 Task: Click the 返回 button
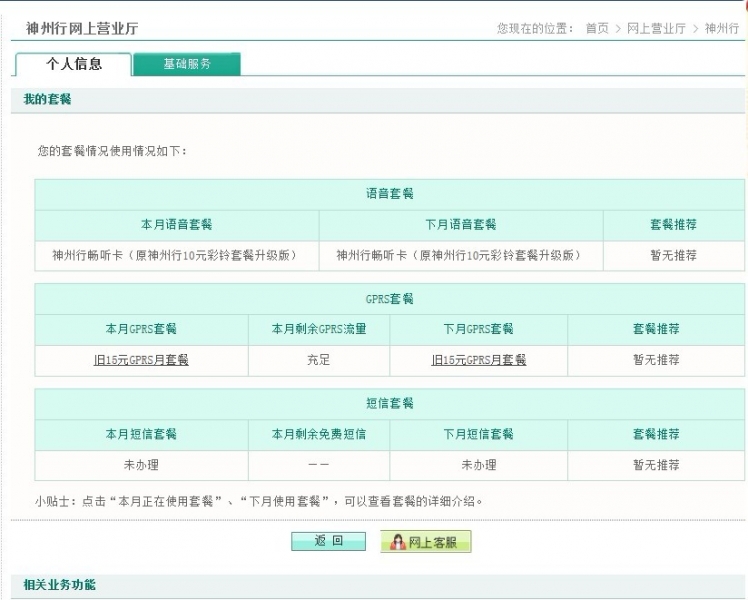tap(328, 541)
